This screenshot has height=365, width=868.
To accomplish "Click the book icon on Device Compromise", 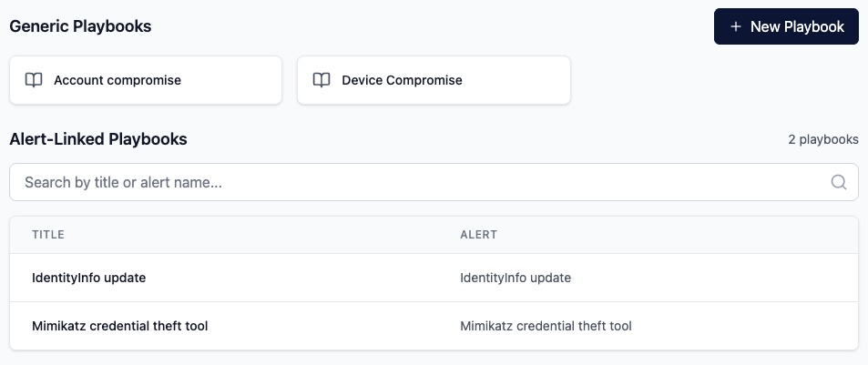I will point(322,80).
